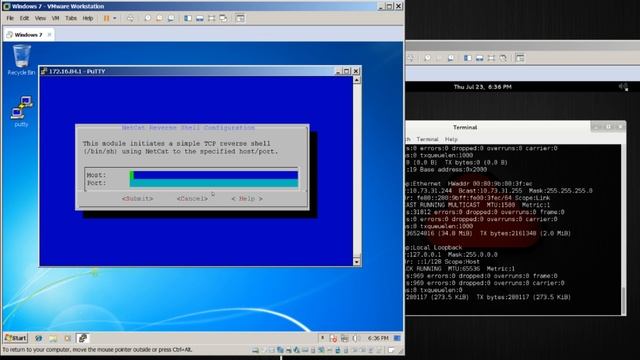
Task: Expand the power options dropdown arrow
Action: (115, 18)
